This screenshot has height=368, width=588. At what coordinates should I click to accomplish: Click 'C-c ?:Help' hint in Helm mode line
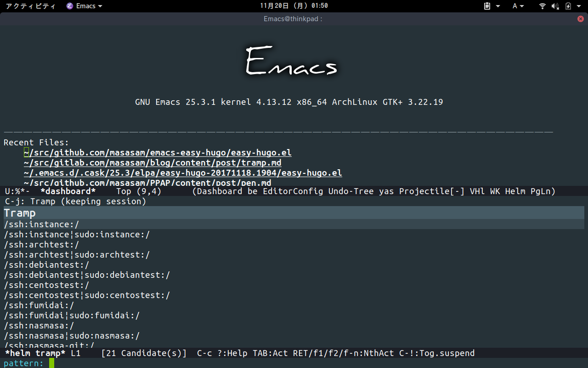(222, 353)
